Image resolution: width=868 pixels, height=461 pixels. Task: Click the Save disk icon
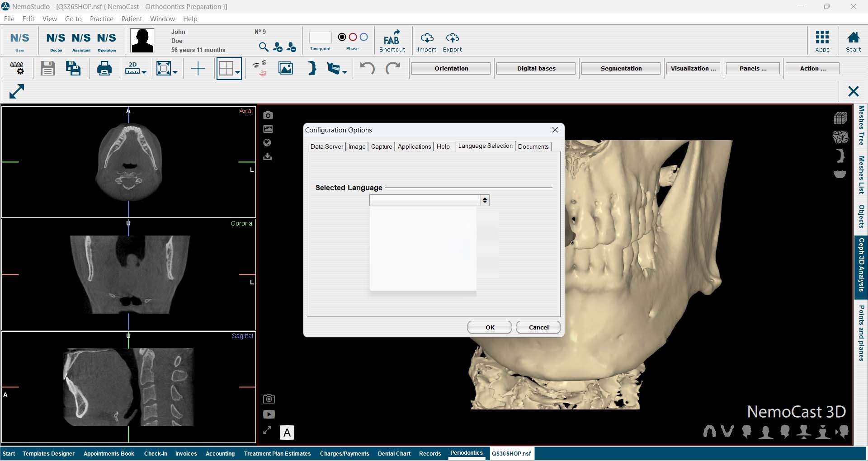point(47,69)
